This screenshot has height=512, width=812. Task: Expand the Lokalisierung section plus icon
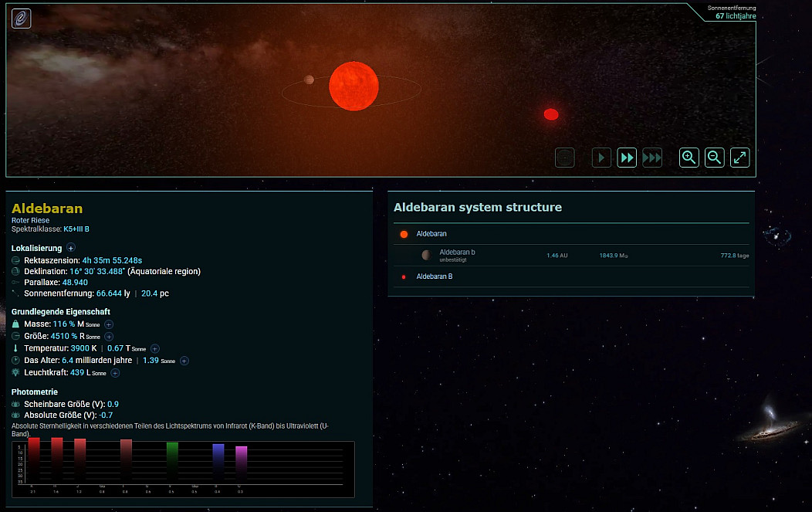[x=71, y=248]
